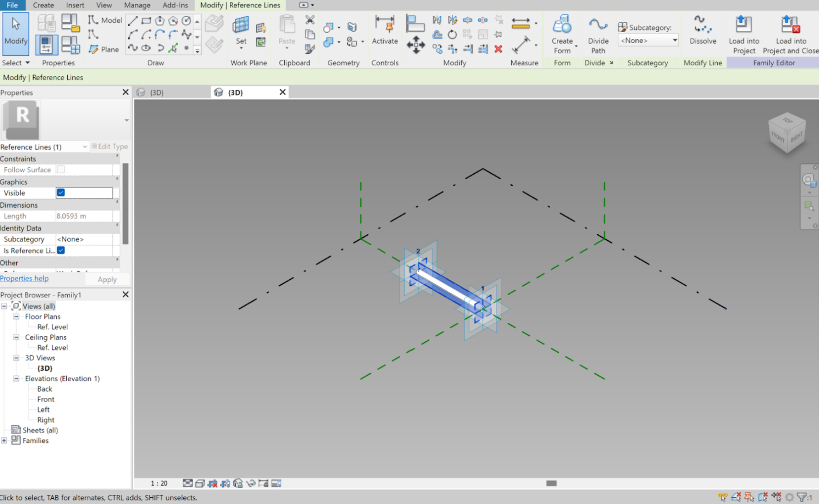The image size is (819, 504).
Task: Collapse the Ceiling Plans tree node
Action: pos(16,337)
